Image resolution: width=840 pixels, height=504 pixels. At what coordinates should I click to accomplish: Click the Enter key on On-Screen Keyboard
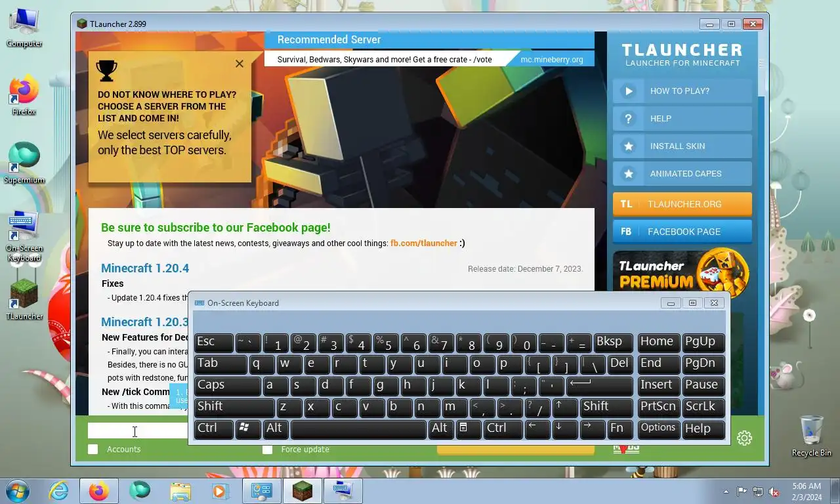tap(600, 386)
